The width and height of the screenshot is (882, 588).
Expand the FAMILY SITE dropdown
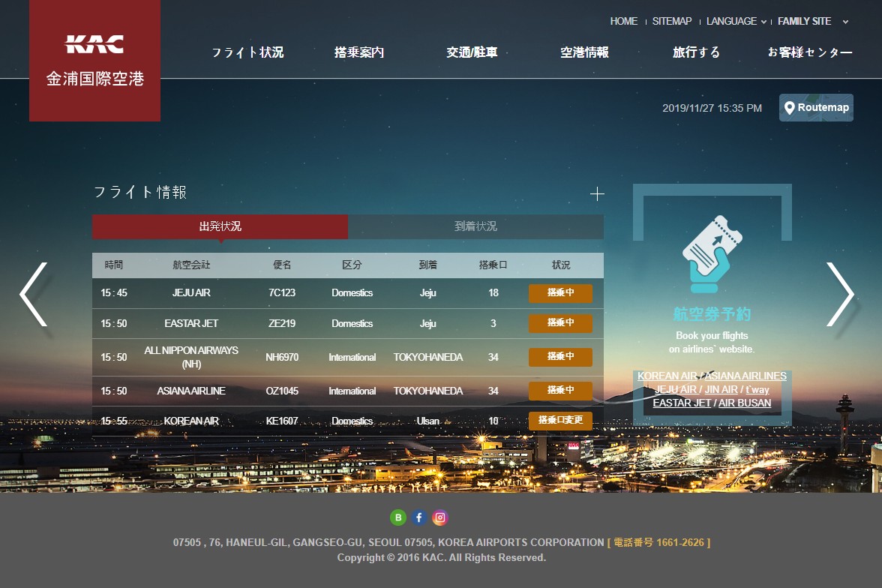[x=813, y=22]
